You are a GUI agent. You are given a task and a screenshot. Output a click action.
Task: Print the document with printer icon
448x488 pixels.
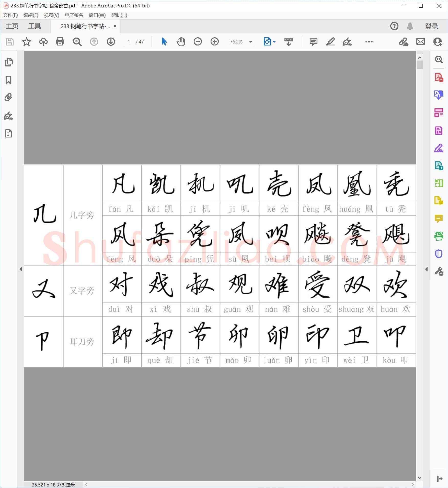click(60, 42)
